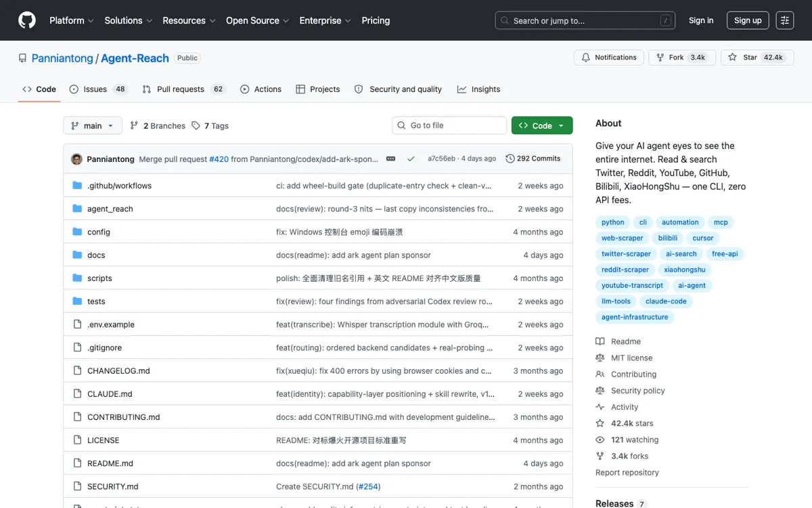Expand the Resources menu
The image size is (812, 508).
click(189, 20)
